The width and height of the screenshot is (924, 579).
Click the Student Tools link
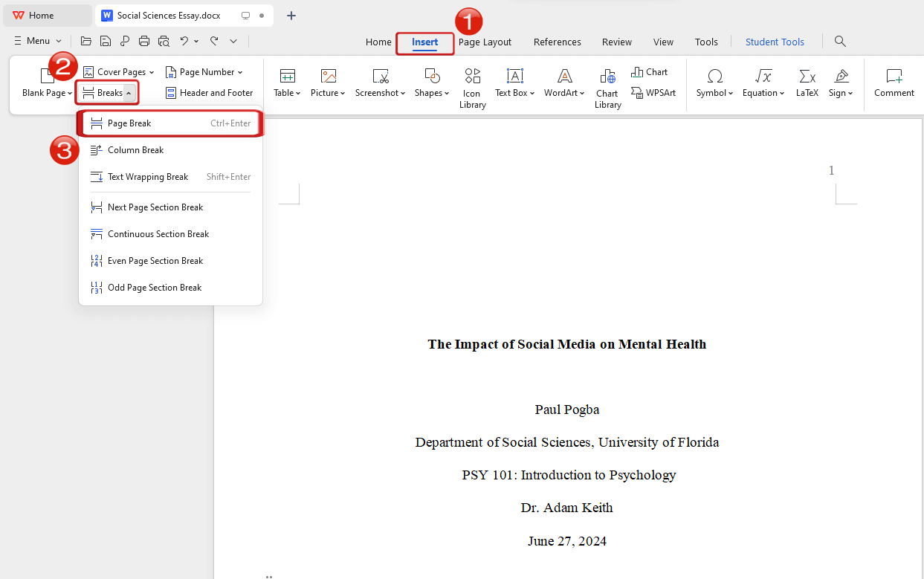click(x=775, y=42)
